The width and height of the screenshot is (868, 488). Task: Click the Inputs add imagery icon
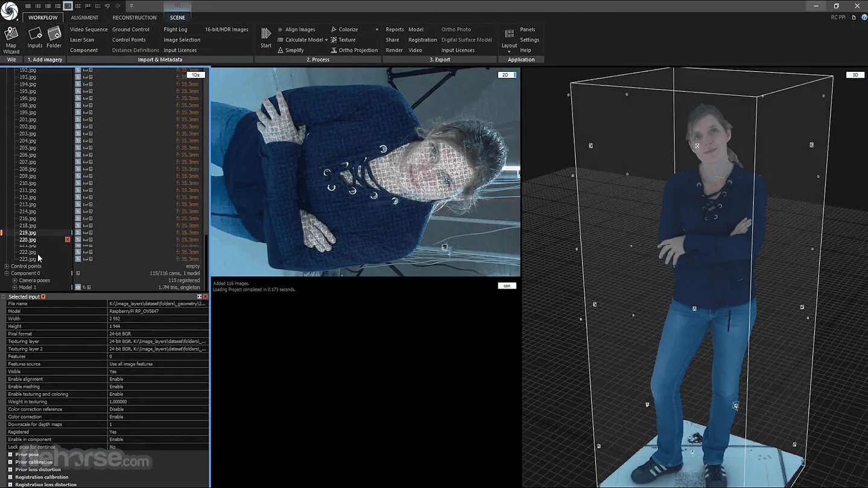(35, 37)
